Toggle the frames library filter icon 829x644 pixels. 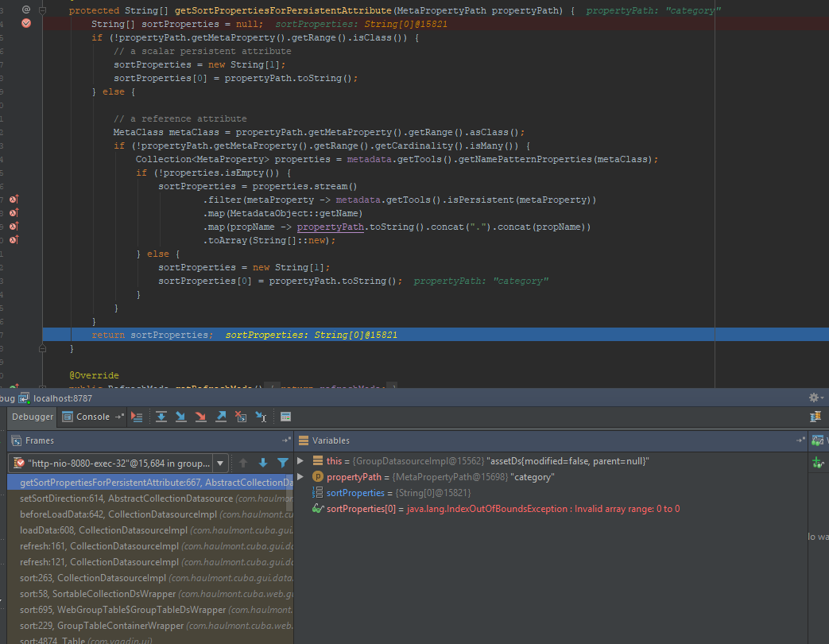283,464
